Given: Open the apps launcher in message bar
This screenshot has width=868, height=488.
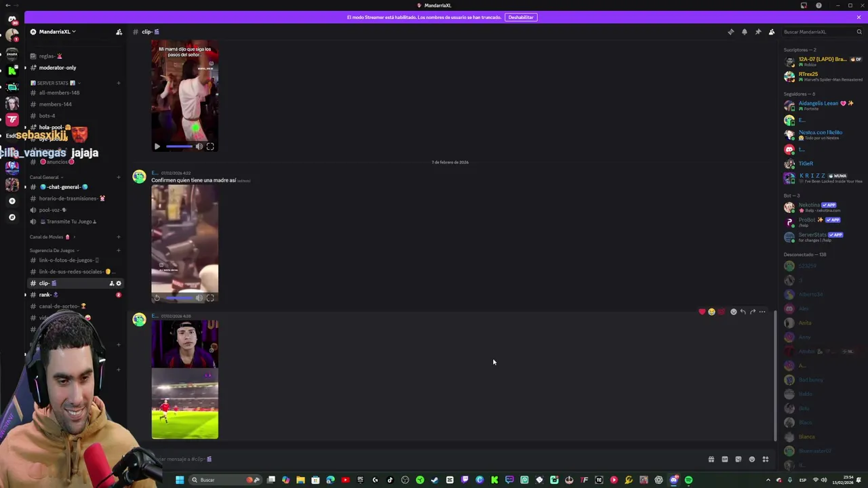Looking at the screenshot, I should 765,459.
